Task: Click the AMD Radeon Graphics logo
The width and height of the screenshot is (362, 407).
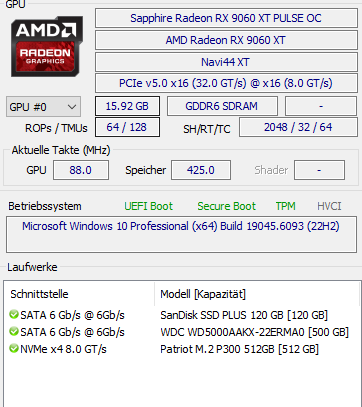Action: (x=47, y=46)
